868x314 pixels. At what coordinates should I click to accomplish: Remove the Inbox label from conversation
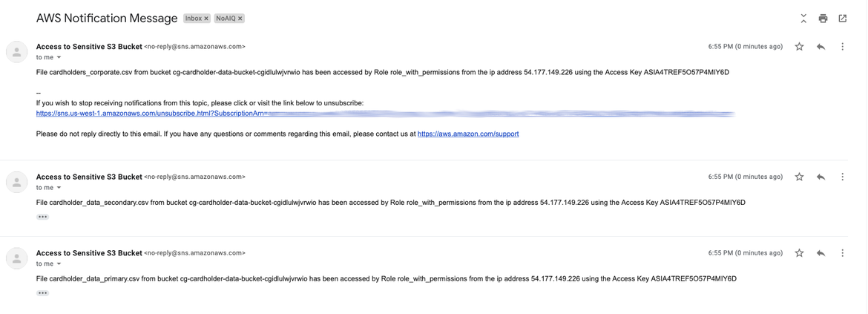point(206,19)
